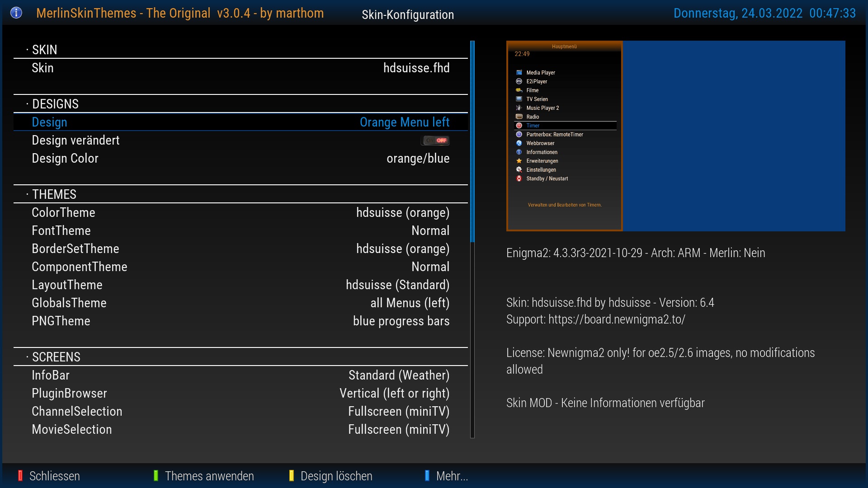Image resolution: width=868 pixels, height=488 pixels.
Task: Click the blue info icon in title bar
Action: click(16, 13)
